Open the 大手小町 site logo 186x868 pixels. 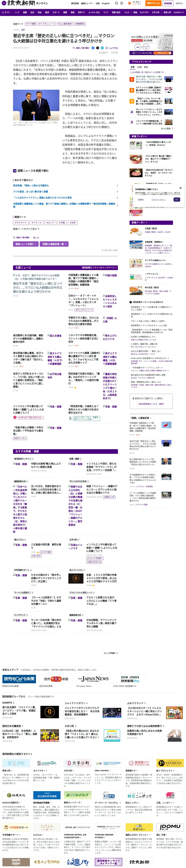pos(78,763)
